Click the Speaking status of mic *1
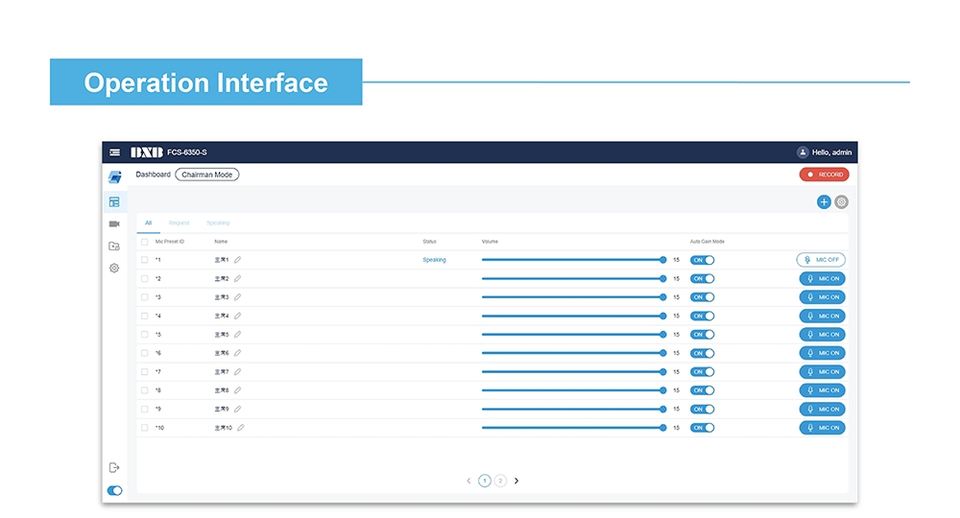960x518 pixels. click(434, 260)
